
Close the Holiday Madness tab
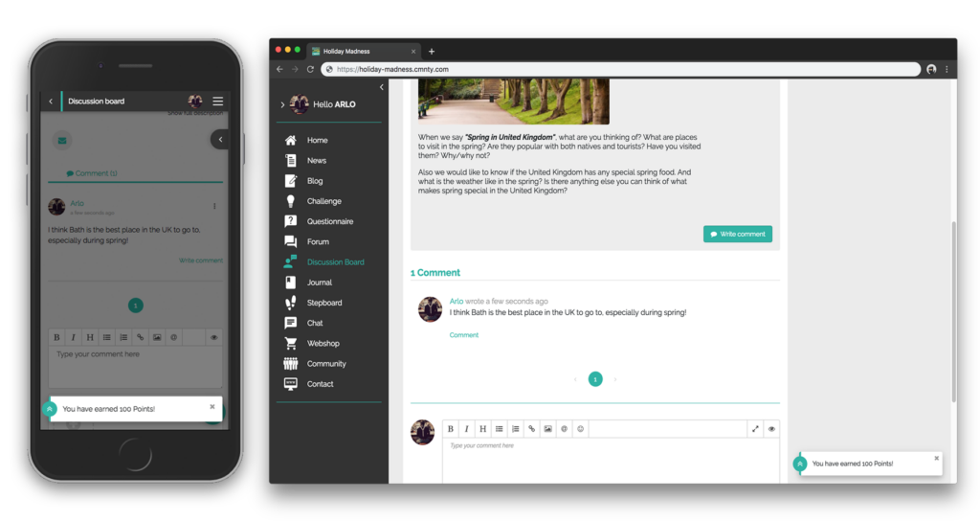[x=413, y=52]
